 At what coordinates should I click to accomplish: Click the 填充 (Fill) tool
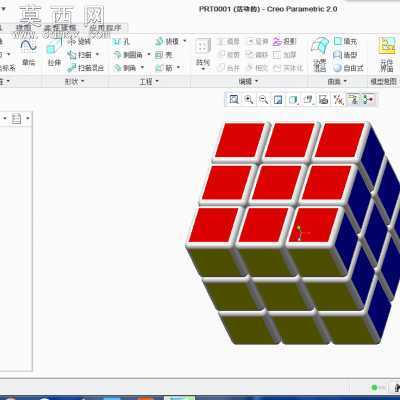346,41
